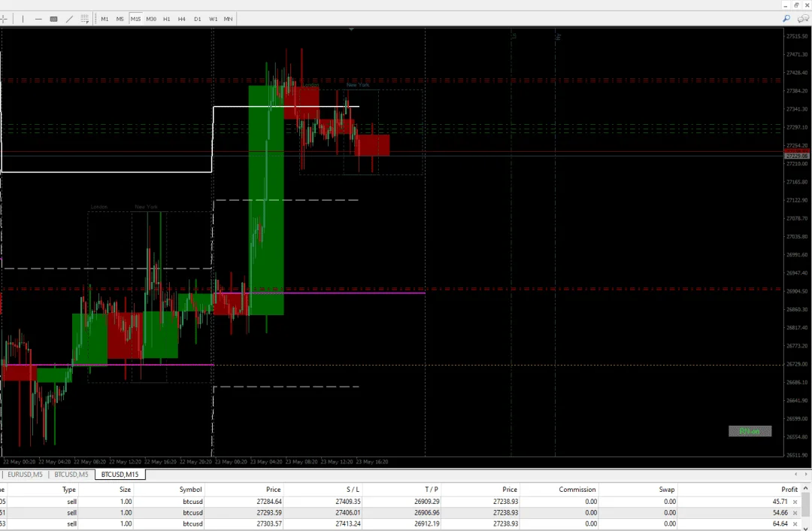The image size is (812, 531).
Task: Select open price 27284.64 cell
Action: 268,502
